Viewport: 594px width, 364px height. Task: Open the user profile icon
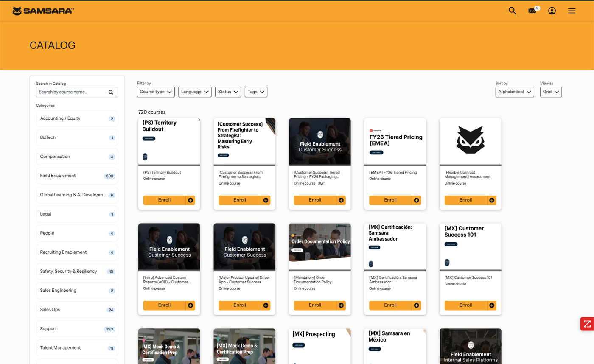552,11
